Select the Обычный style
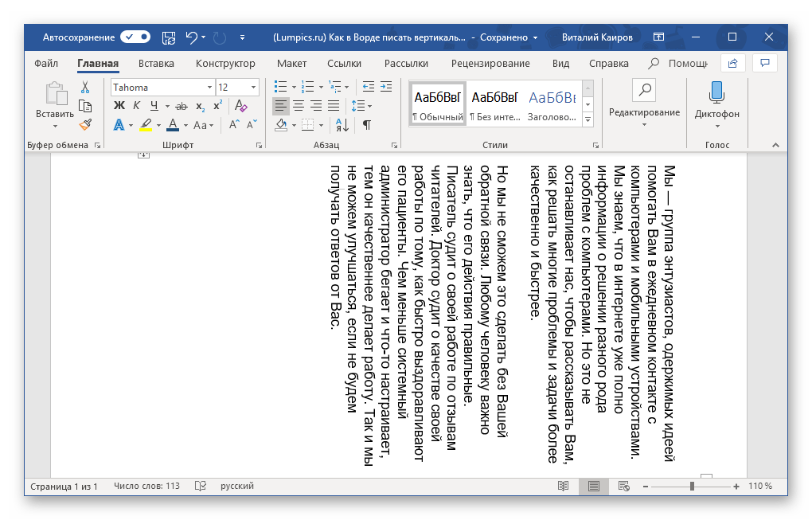Screen dimensions: 812x520 click(437, 104)
